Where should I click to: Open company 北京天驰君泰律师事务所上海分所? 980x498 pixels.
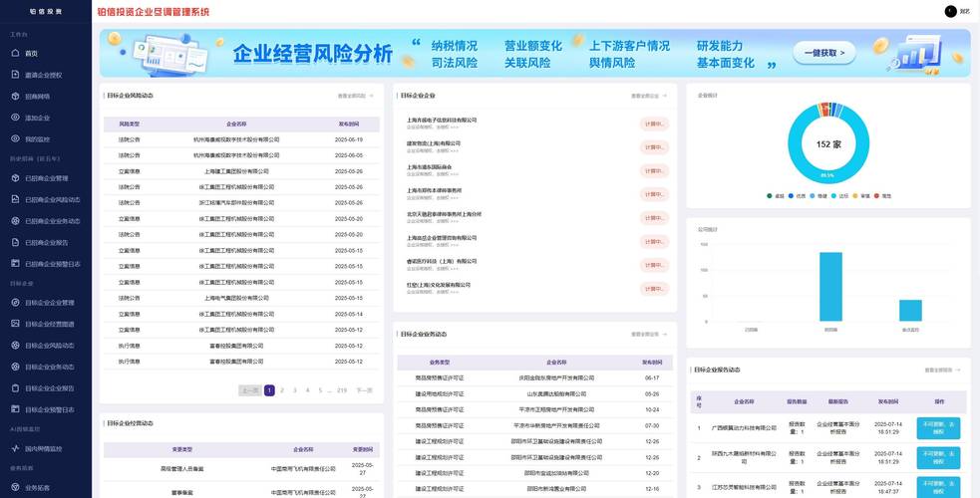445,214
